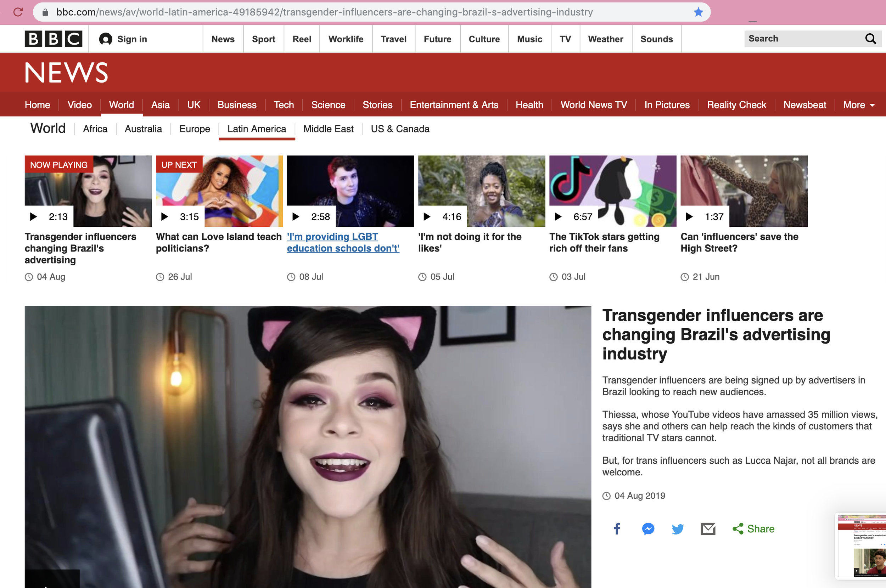Select Latin America sub-navigation item
Screen dimensions: 886x588
257,129
